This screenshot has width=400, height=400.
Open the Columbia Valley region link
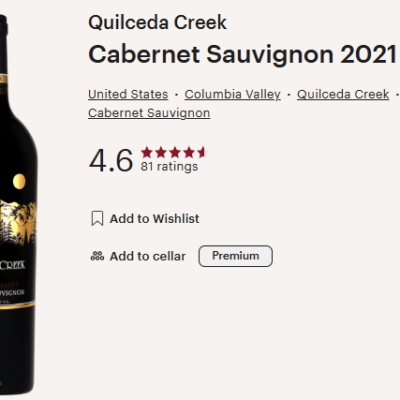coord(232,94)
